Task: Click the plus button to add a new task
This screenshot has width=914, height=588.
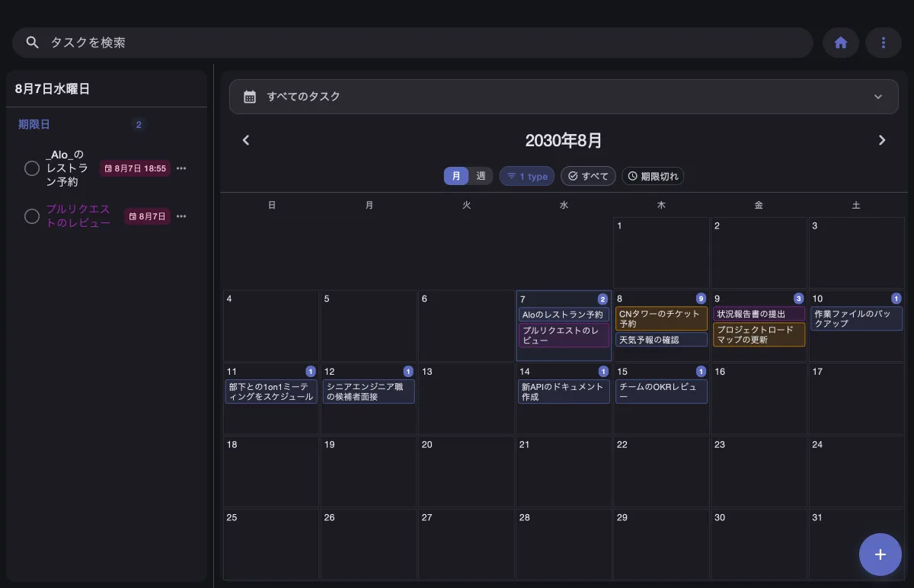Action: [880, 554]
